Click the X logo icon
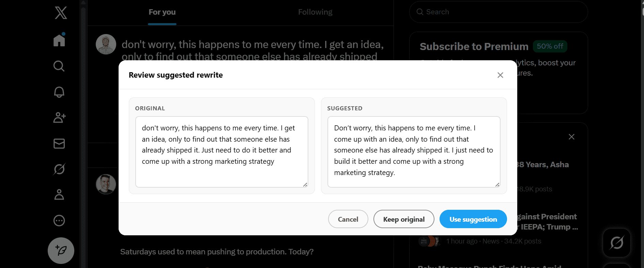Image resolution: width=644 pixels, height=268 pixels. click(x=61, y=13)
